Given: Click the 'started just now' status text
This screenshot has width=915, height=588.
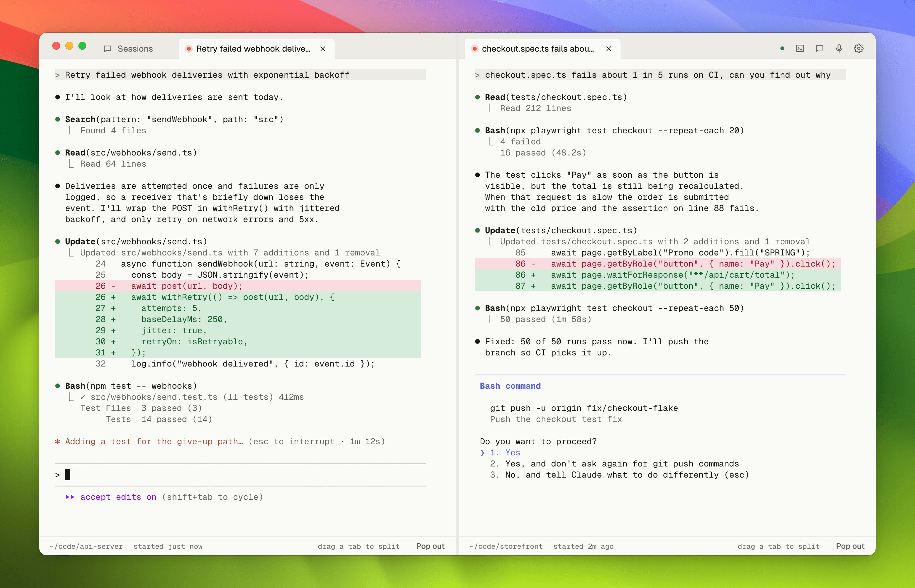Looking at the screenshot, I should point(168,547).
